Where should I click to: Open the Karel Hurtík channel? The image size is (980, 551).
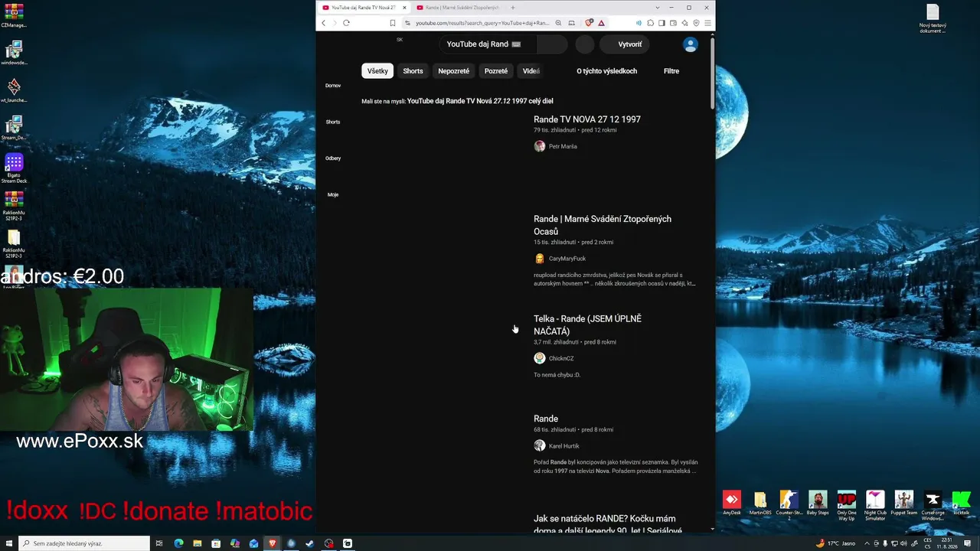[x=564, y=446]
